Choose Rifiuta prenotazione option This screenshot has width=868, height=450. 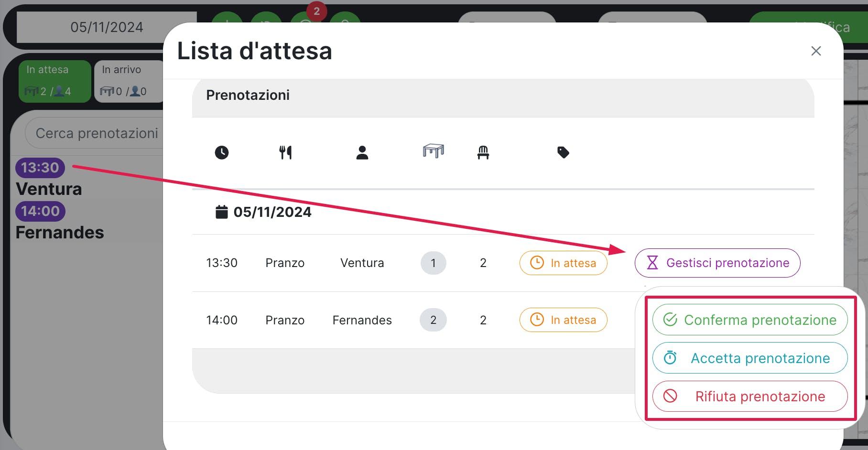749,396
